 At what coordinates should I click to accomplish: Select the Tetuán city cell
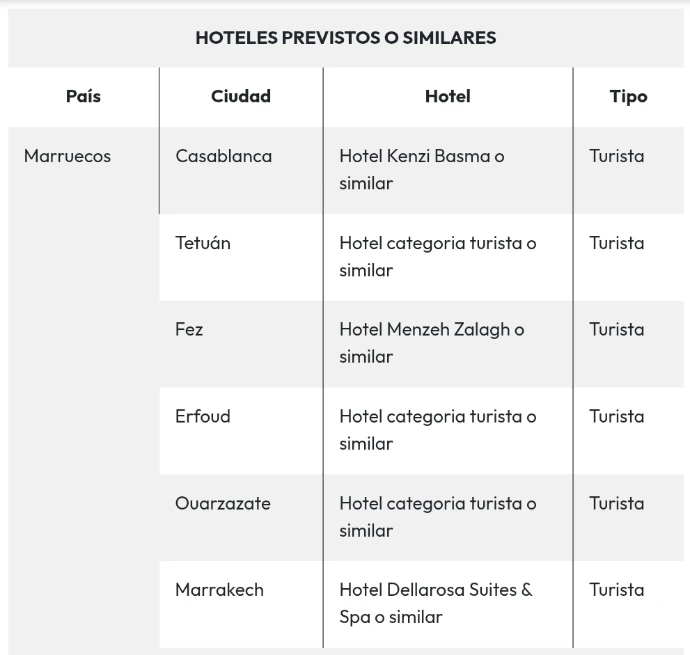point(202,243)
